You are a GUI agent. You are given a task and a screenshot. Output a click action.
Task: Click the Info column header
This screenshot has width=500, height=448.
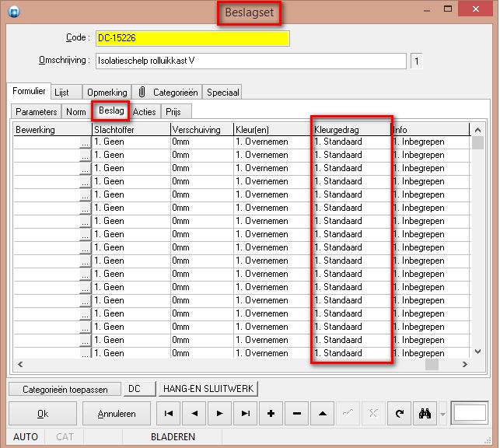pyautogui.click(x=431, y=130)
